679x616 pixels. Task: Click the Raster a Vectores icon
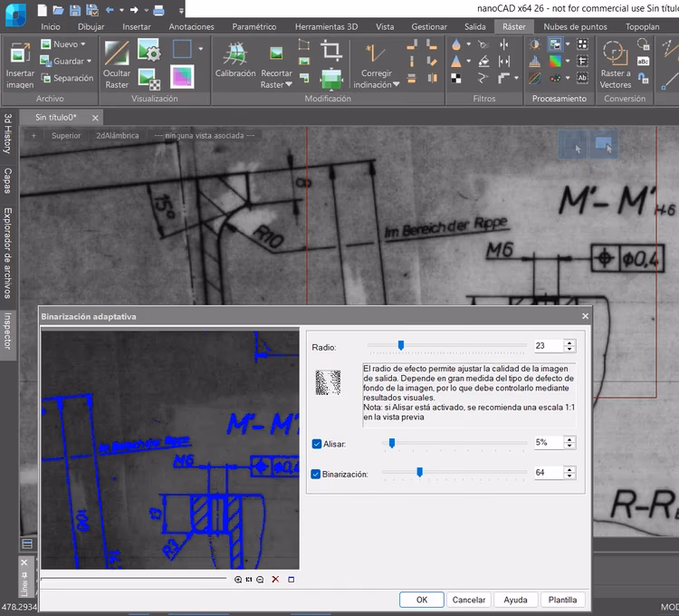(x=616, y=53)
